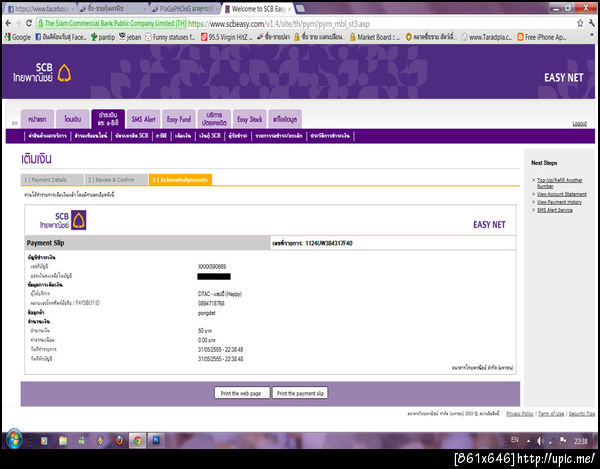Click View Account Statement link
600x469 pixels.
pos(562,194)
